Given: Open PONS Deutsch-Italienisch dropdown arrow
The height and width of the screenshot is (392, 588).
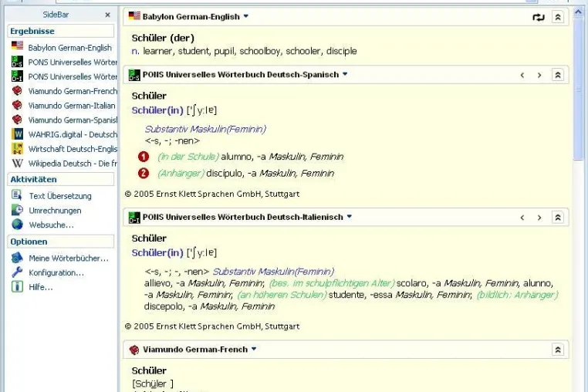Looking at the screenshot, I should [x=349, y=216].
